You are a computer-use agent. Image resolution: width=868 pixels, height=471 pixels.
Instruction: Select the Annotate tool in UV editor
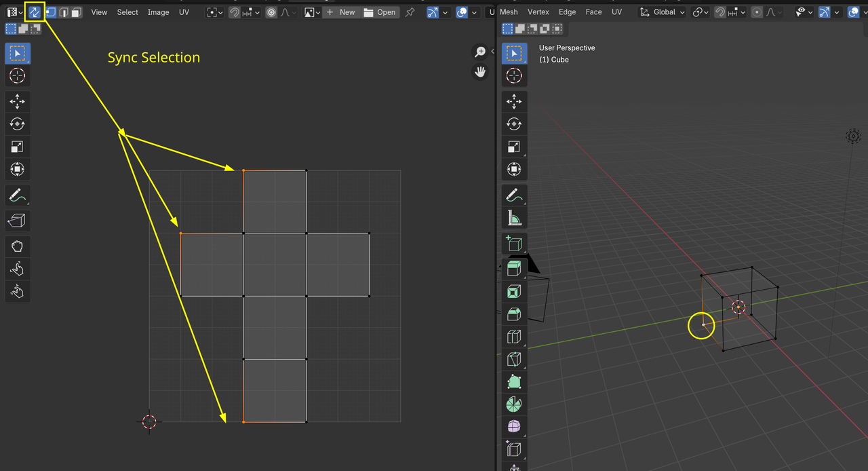click(18, 195)
